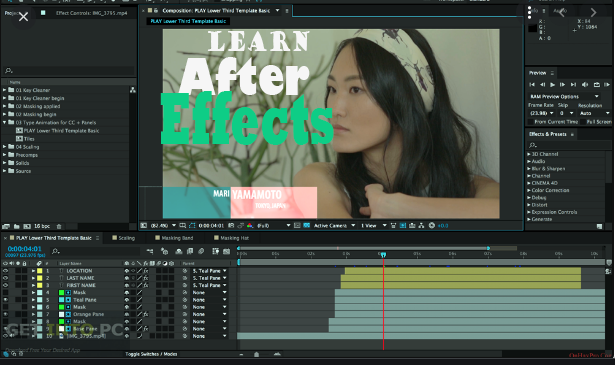
Task: Toggle draft 3D icon in timeline
Action: (164, 251)
